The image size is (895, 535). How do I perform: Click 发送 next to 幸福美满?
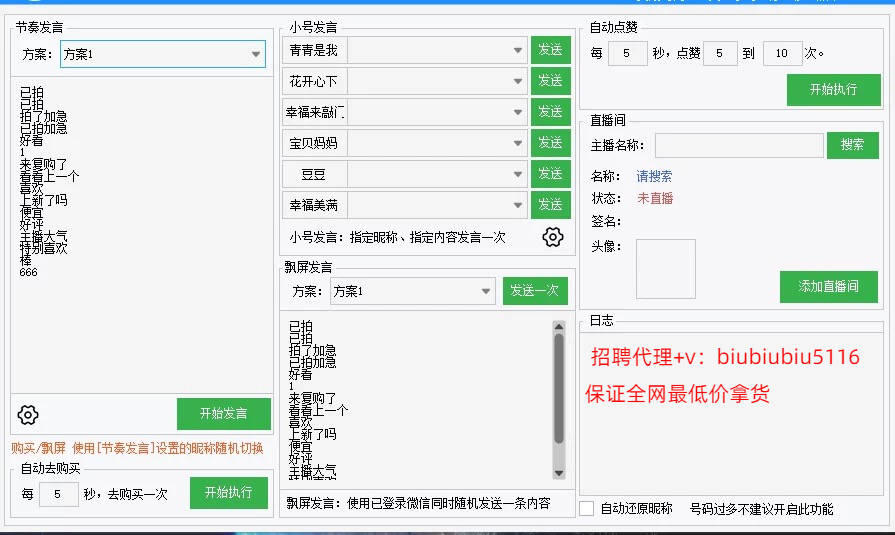coord(549,205)
